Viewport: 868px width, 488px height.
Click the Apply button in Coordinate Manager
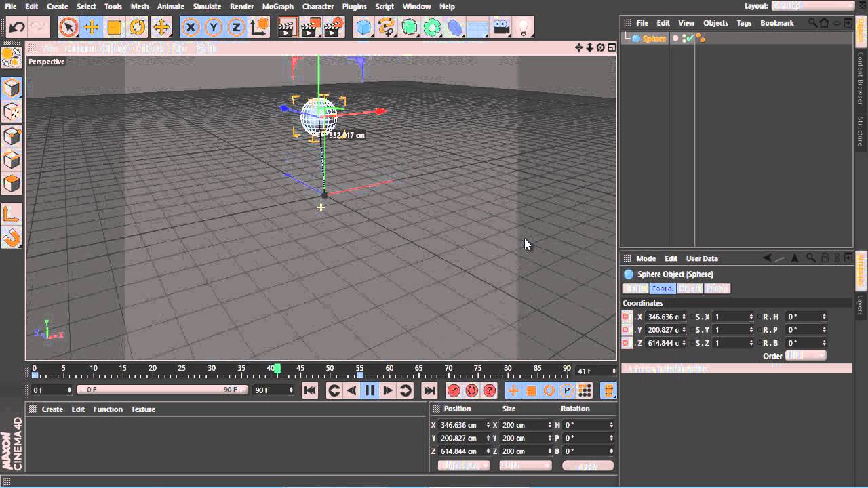[x=588, y=466]
